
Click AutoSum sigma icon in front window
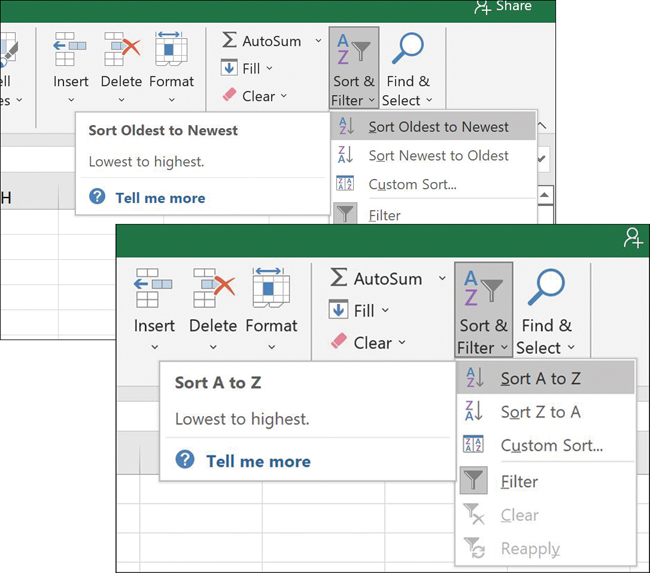339,277
